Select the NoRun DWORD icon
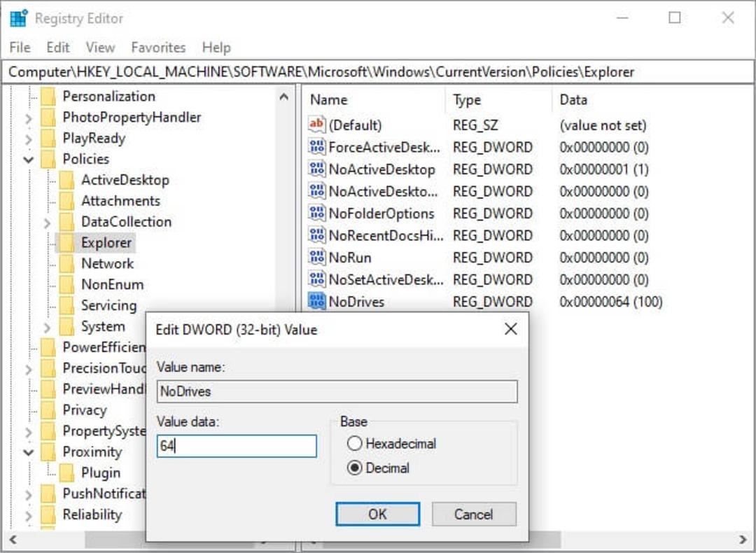Image resolution: width=756 pixels, height=553 pixels. [317, 257]
